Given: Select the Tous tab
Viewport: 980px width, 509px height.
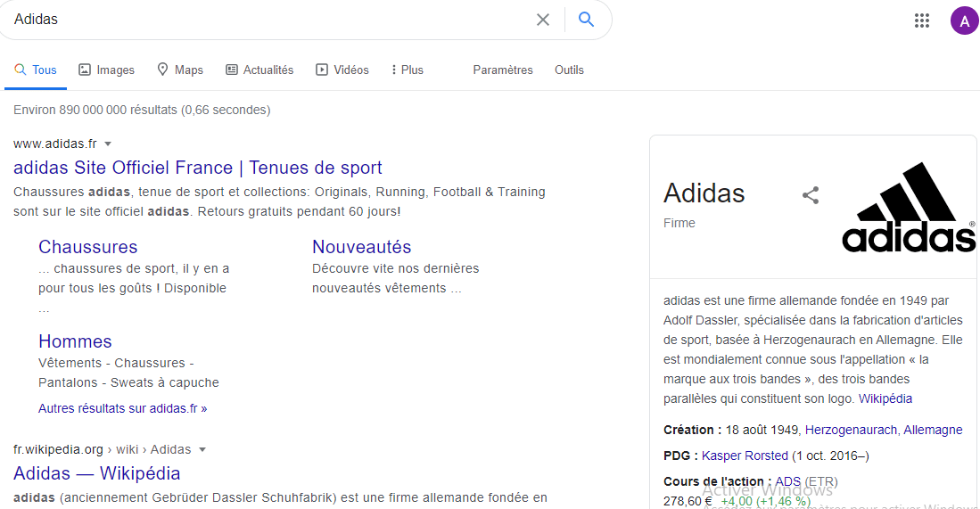Looking at the screenshot, I should [36, 70].
